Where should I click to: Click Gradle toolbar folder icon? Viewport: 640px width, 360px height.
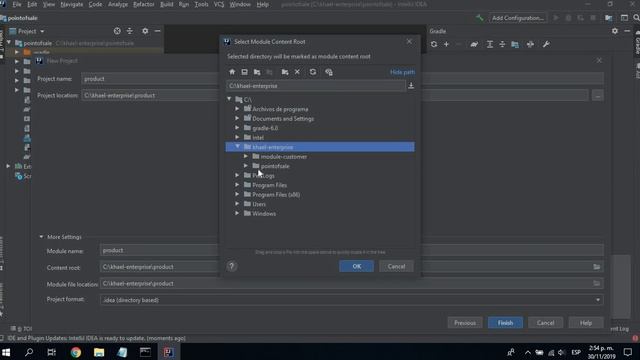(515, 44)
